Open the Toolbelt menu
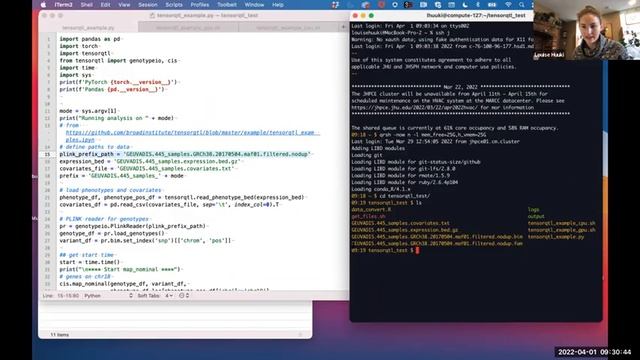Screen dimensions: 640x360 tap(227, 5)
